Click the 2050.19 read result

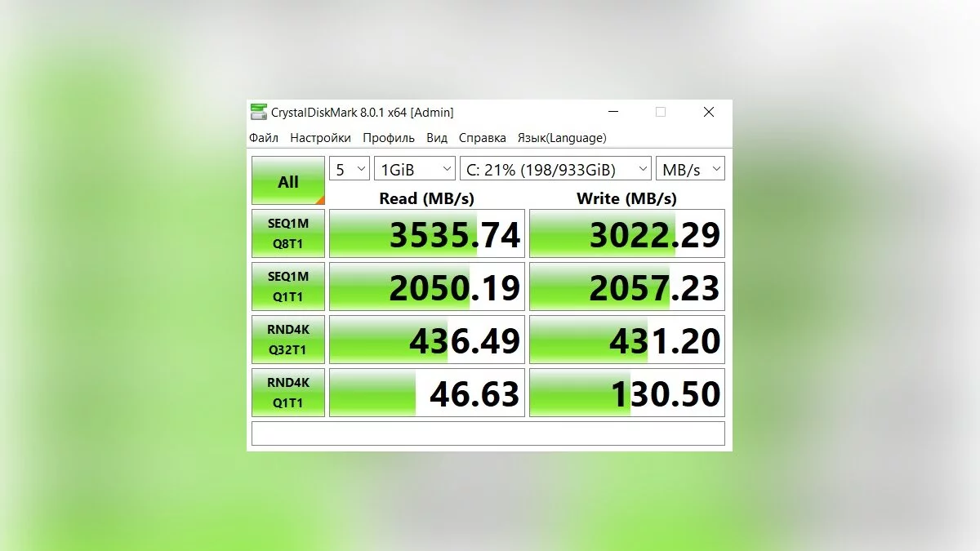(427, 287)
